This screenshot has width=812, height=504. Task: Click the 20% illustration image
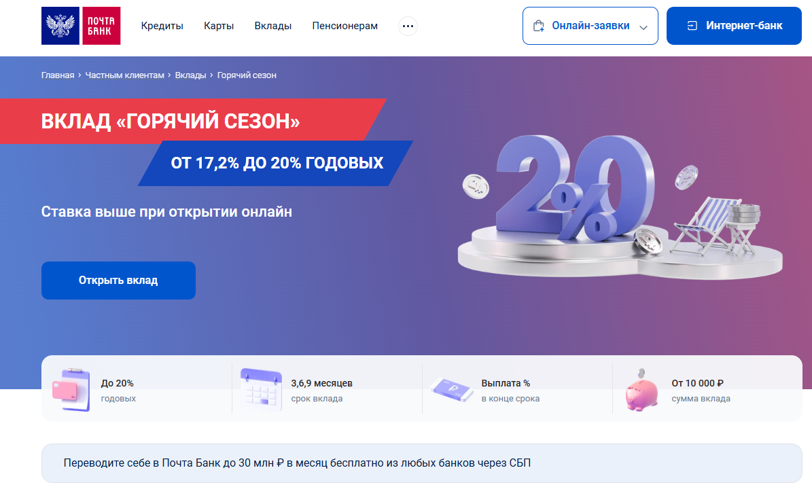620,206
